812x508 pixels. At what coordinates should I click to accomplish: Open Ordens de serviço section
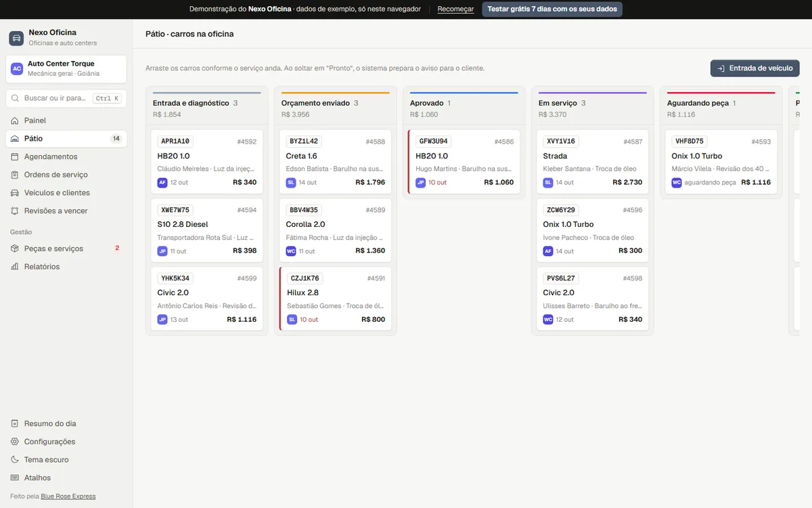click(66, 175)
